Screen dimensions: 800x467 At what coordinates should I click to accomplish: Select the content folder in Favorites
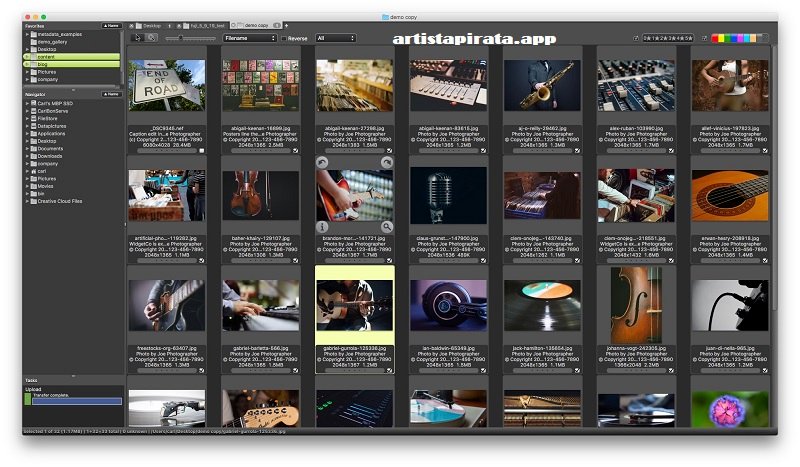[x=72, y=57]
